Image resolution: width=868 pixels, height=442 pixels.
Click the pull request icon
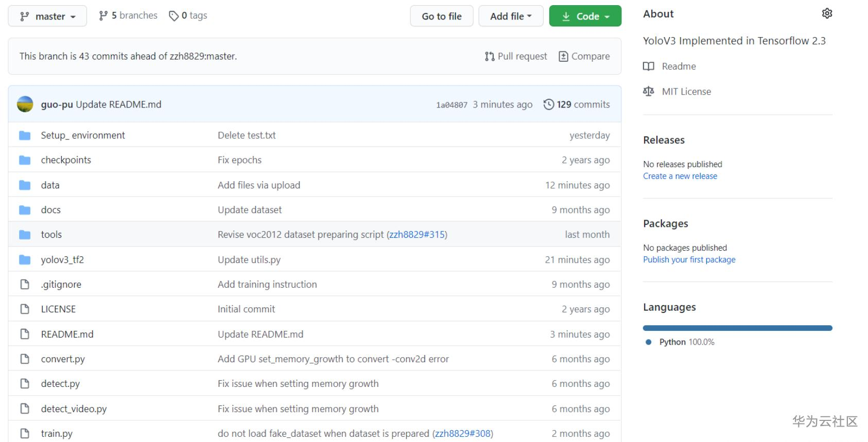click(489, 56)
